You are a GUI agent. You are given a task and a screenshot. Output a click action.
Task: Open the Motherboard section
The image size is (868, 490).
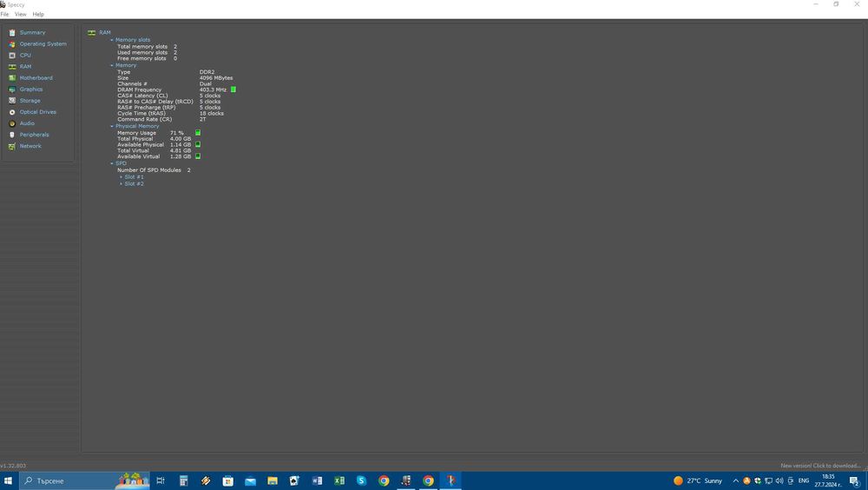pyautogui.click(x=36, y=78)
